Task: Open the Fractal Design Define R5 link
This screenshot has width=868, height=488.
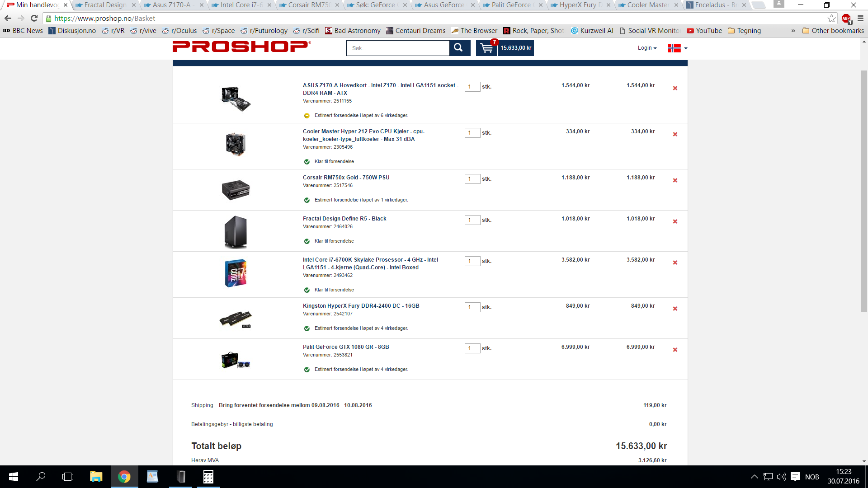Action: point(344,219)
